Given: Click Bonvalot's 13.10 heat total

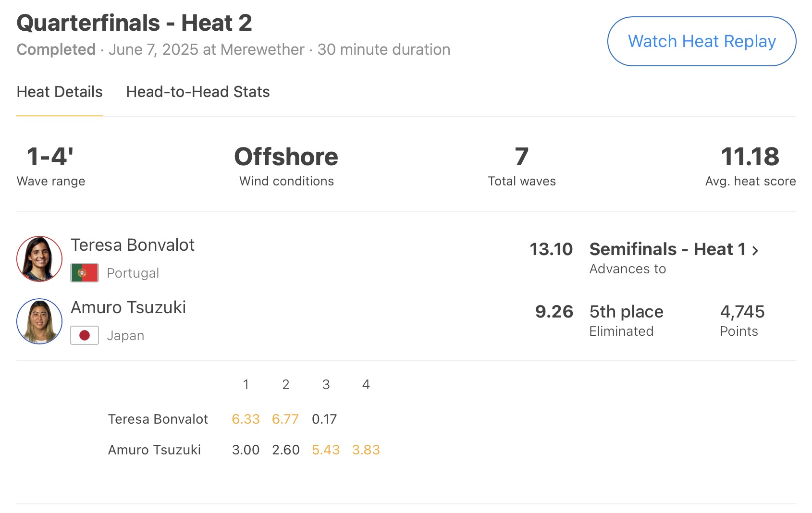Looking at the screenshot, I should click(x=551, y=249).
